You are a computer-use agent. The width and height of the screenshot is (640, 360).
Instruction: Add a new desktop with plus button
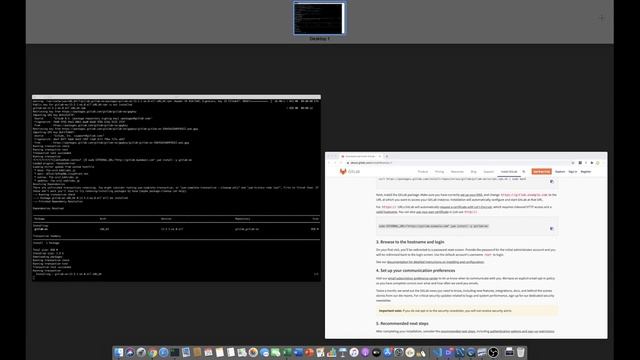click(x=602, y=18)
